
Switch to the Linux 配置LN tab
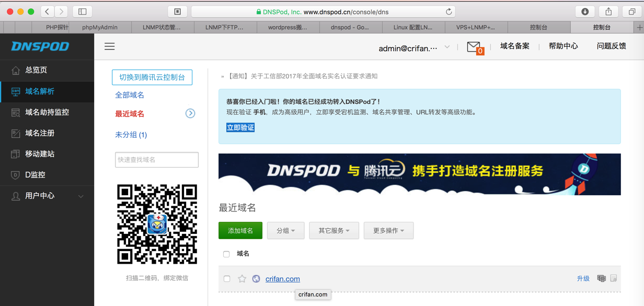pos(413,27)
